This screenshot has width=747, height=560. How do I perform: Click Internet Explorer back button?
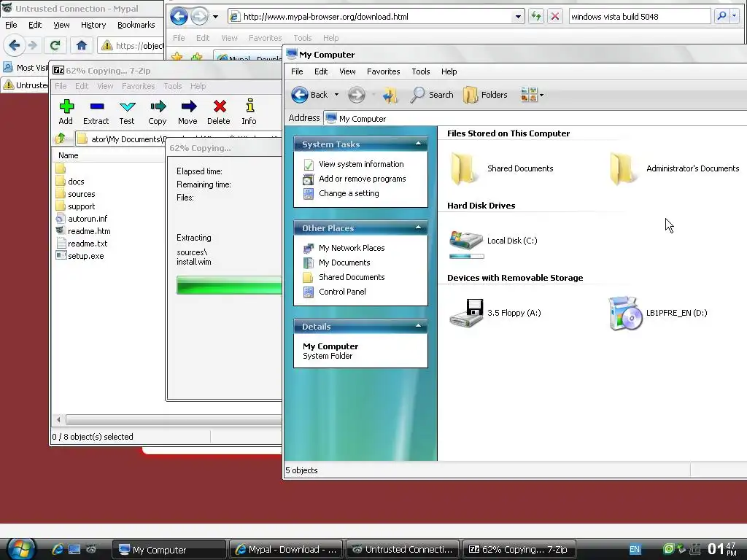[179, 17]
